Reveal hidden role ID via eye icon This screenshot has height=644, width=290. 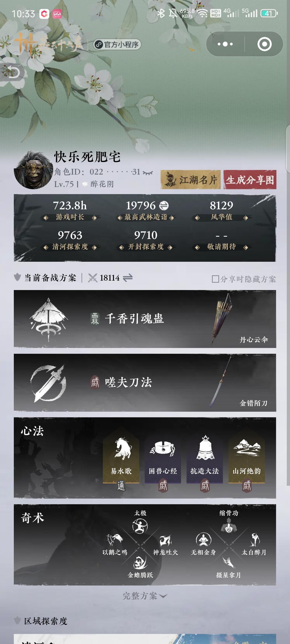(x=148, y=172)
